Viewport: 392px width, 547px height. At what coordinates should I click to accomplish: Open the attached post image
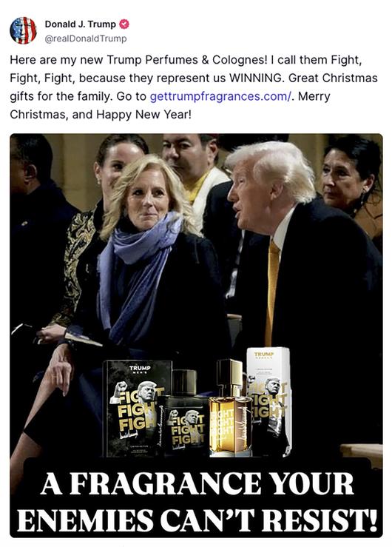[196, 335]
